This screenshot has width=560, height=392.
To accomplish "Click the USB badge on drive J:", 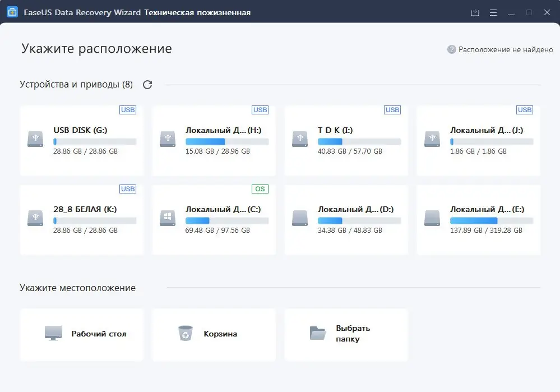I will pos(524,110).
